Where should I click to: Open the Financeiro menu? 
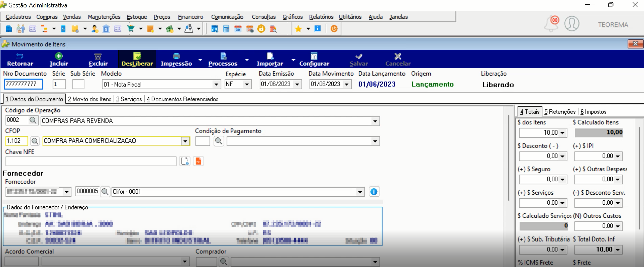click(x=191, y=17)
